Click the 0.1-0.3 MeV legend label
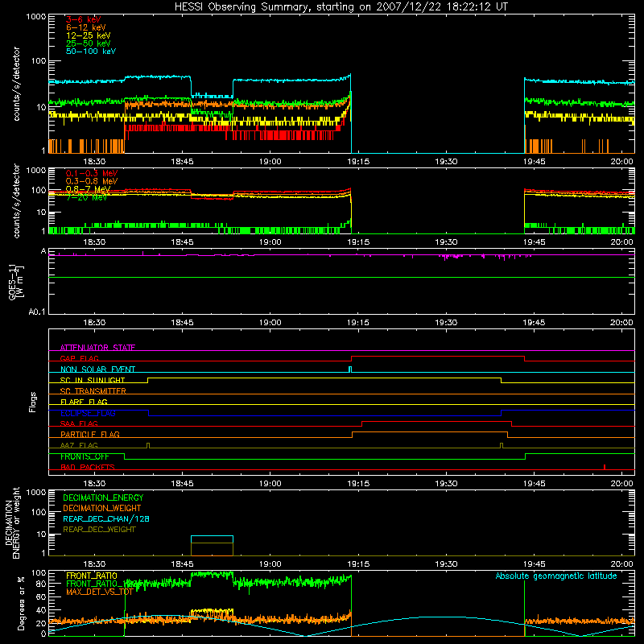Viewport: 644px width, 644px height. (92, 173)
